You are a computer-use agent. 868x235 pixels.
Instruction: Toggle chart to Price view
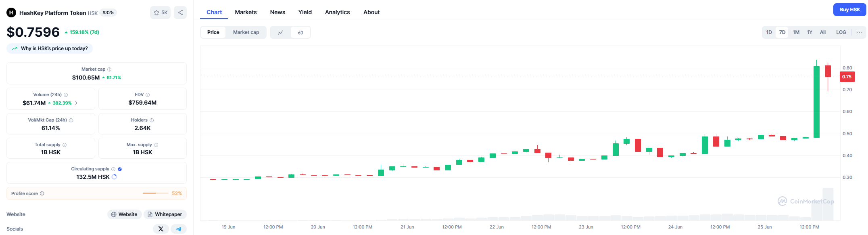(213, 32)
